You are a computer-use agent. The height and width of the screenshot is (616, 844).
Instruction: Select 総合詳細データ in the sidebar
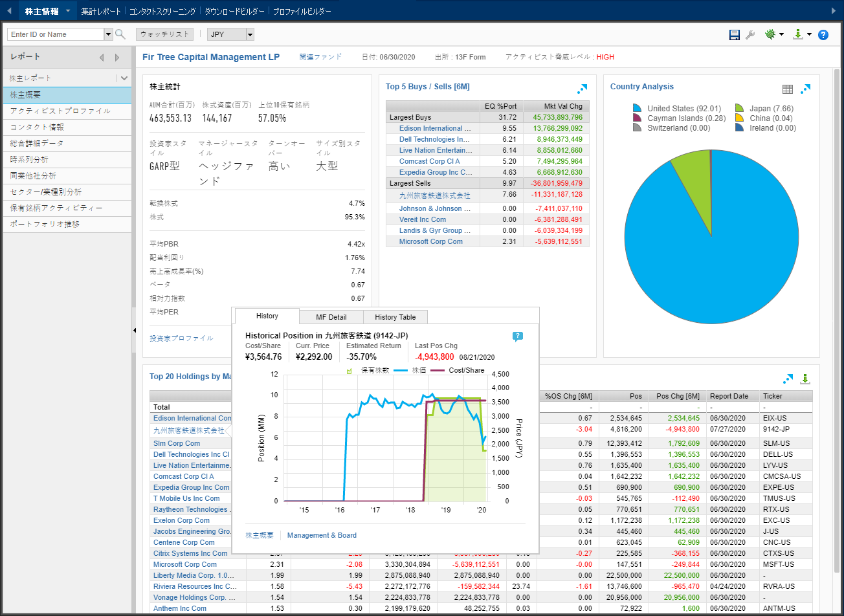67,143
